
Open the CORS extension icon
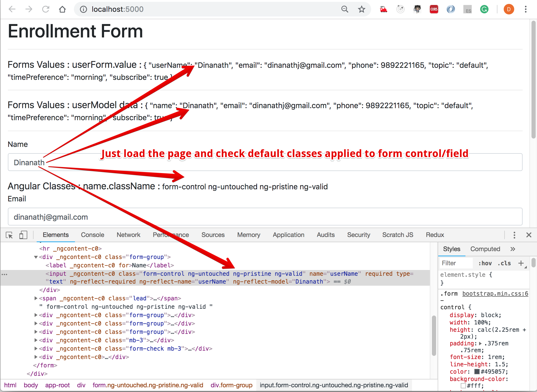coord(434,9)
